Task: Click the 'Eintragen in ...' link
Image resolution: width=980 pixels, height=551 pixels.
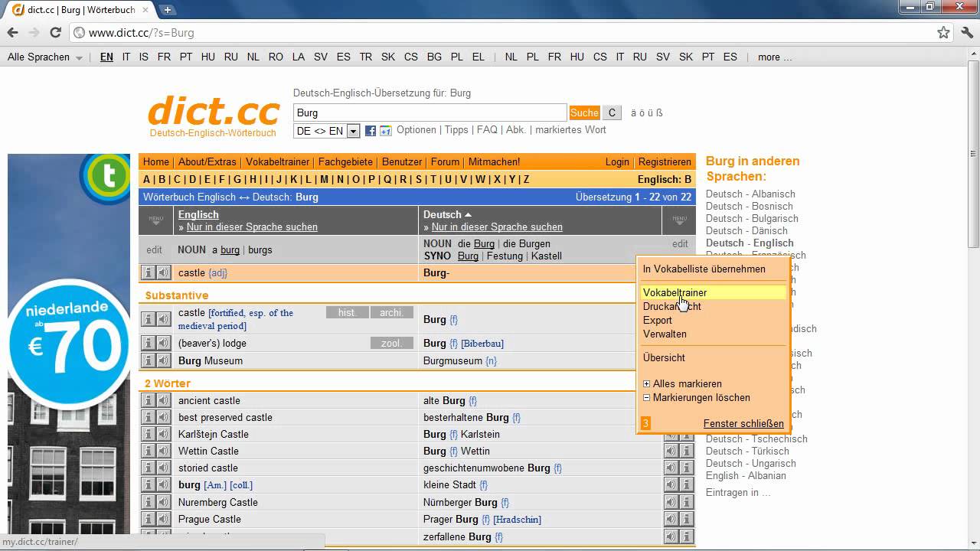Action: pyautogui.click(x=738, y=492)
